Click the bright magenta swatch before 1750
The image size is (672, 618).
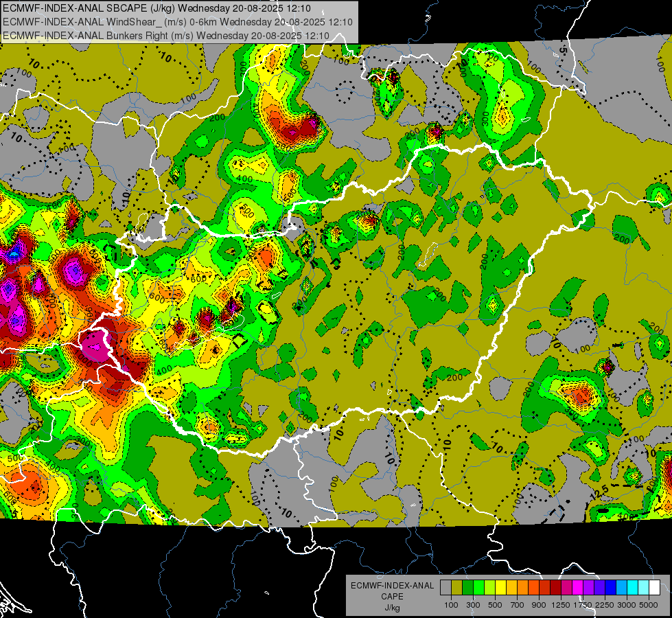578,587
